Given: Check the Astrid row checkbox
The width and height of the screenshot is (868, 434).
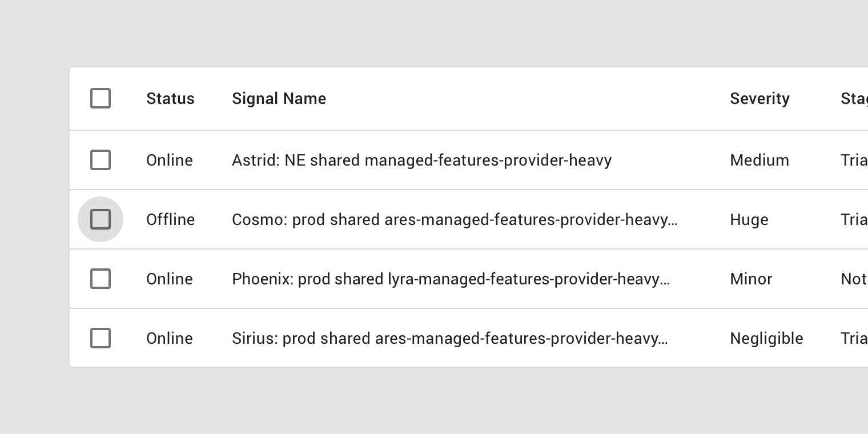Looking at the screenshot, I should [101, 160].
